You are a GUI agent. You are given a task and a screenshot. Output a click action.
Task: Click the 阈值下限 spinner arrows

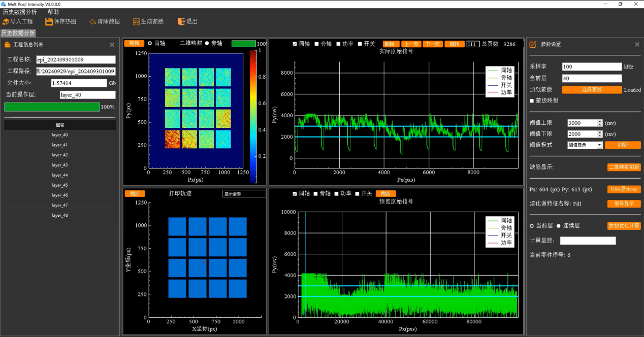(600, 134)
